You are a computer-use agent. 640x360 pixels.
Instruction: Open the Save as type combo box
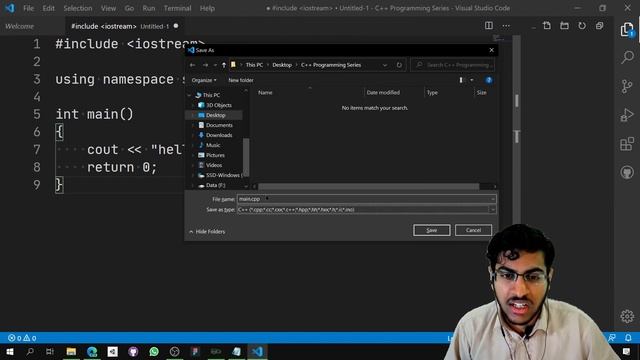(367, 209)
